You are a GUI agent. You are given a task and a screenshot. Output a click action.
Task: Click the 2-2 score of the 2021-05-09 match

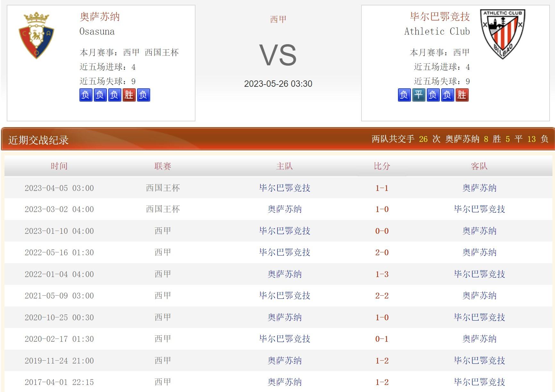(x=382, y=296)
